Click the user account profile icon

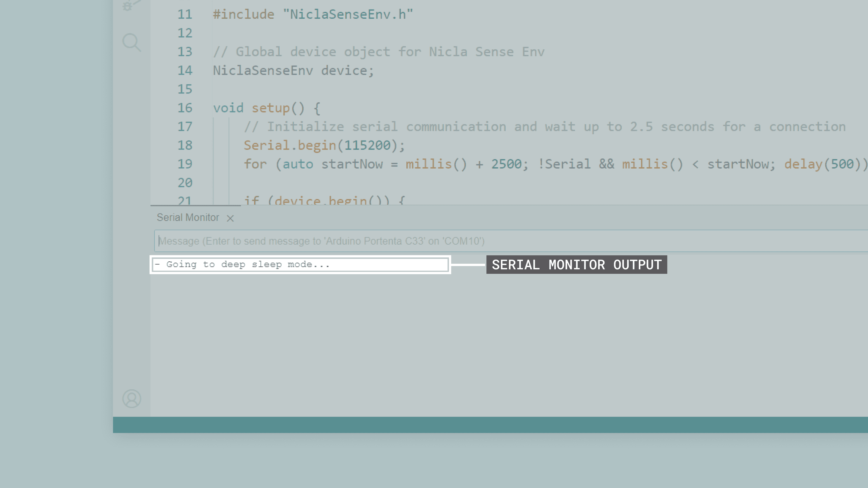coord(131,399)
